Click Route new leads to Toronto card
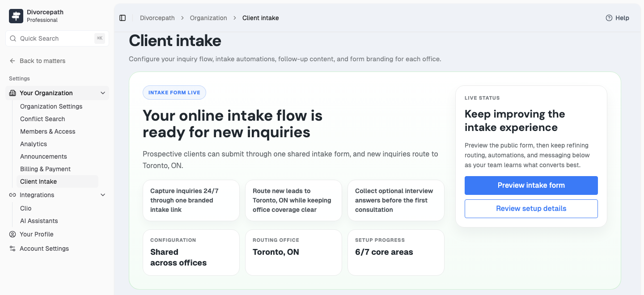Viewport: 644px width, 295px height. point(293,200)
